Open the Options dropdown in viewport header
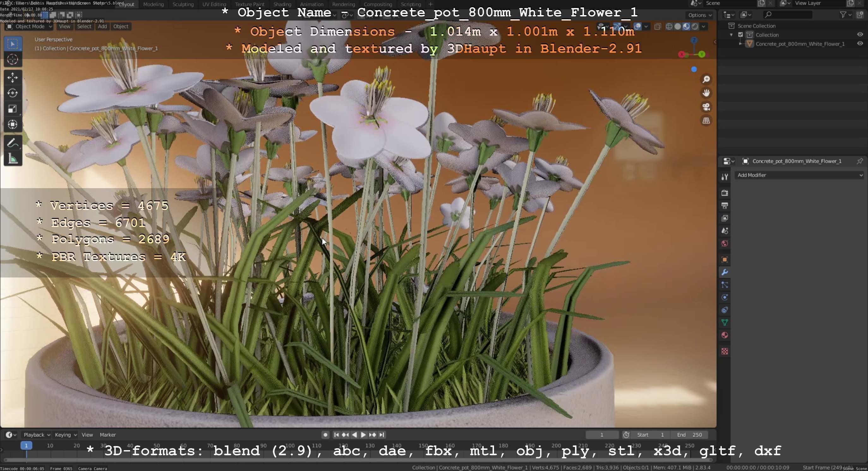Image resolution: width=868 pixels, height=471 pixels. point(700,15)
